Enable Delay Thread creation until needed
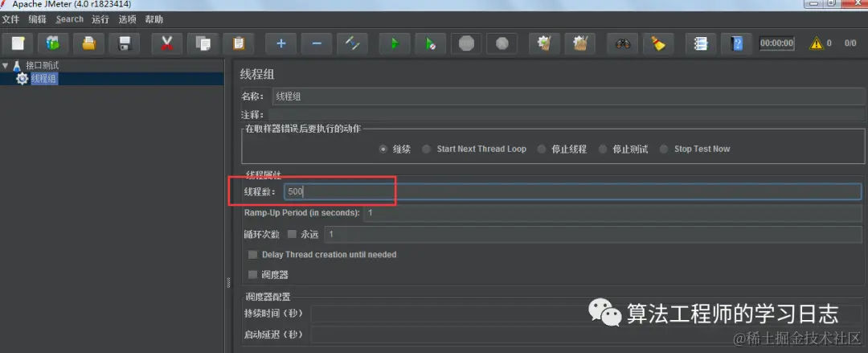Image resolution: width=868 pixels, height=353 pixels. [253, 255]
